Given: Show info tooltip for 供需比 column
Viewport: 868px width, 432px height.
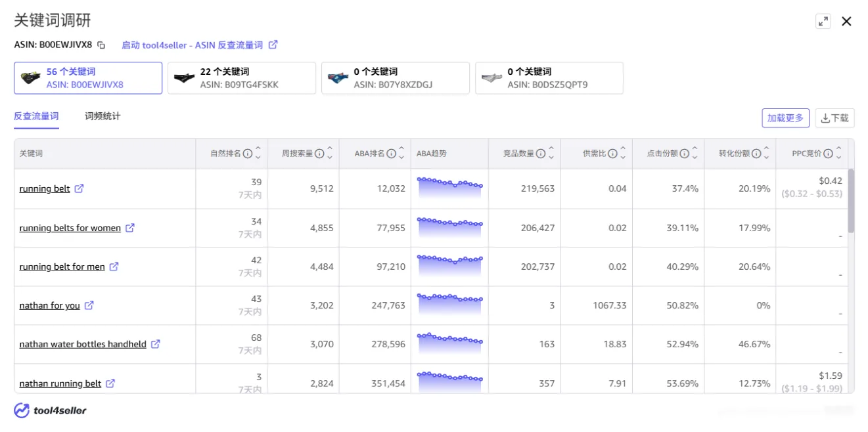Looking at the screenshot, I should 612,154.
